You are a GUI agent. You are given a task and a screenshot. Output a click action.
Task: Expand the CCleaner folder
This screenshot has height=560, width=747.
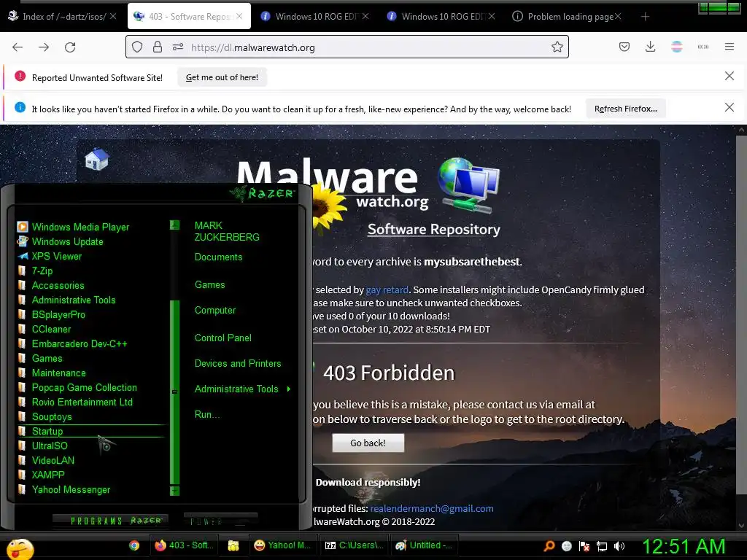pos(51,329)
